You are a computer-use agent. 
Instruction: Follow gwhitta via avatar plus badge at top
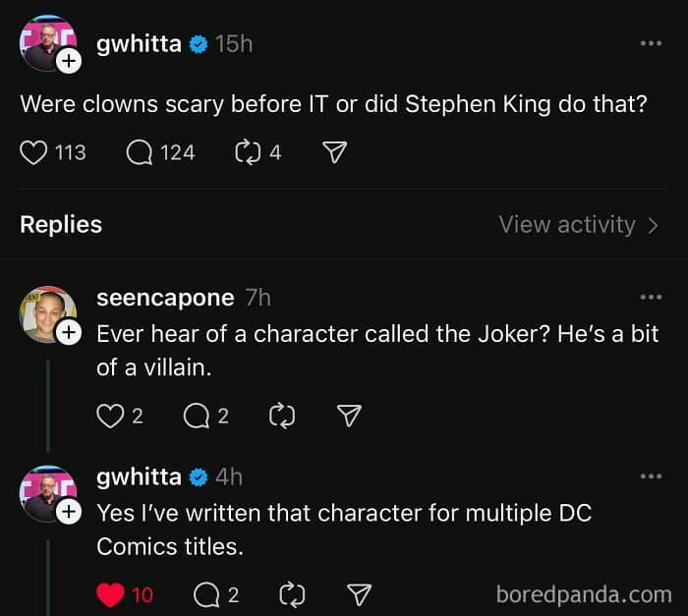68,60
